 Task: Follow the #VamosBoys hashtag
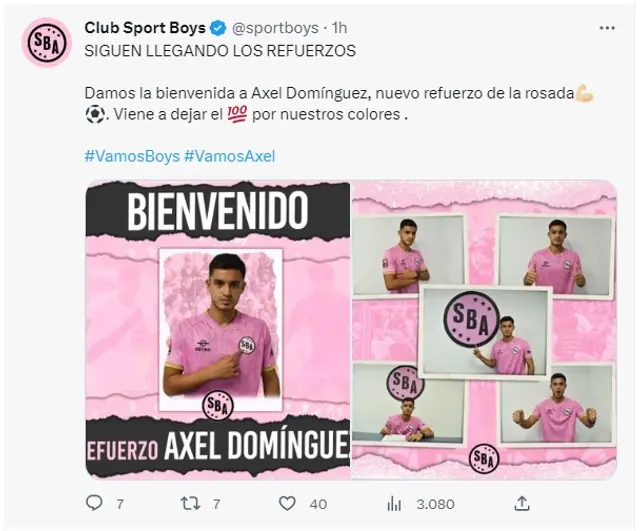tap(132, 156)
